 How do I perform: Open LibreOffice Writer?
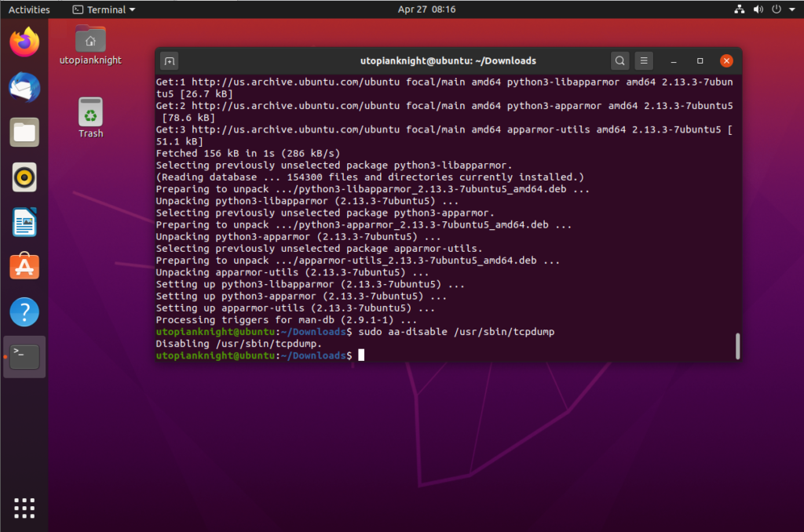(24, 222)
